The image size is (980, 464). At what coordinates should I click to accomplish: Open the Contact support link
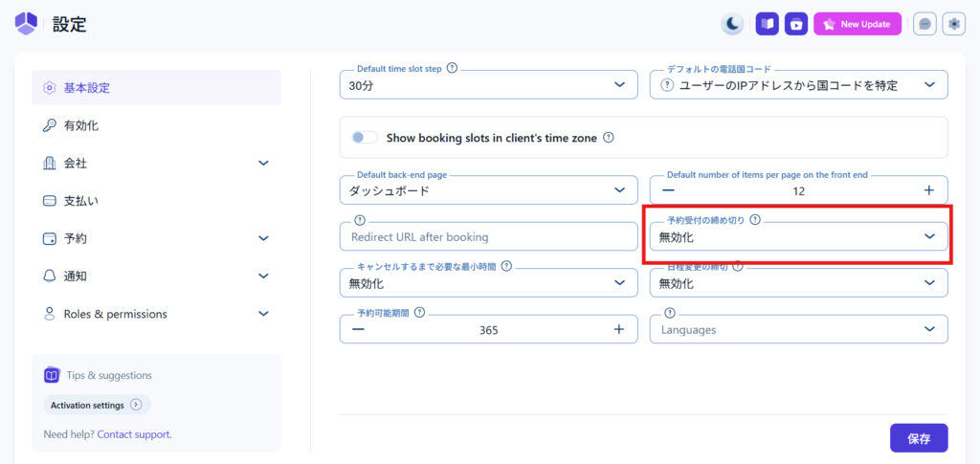pyautogui.click(x=134, y=434)
